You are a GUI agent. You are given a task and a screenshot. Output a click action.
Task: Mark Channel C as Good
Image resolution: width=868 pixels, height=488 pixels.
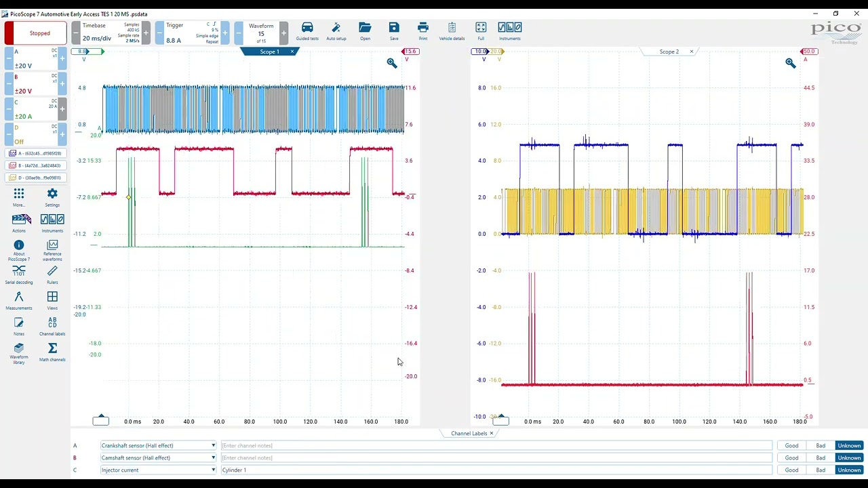coord(791,470)
